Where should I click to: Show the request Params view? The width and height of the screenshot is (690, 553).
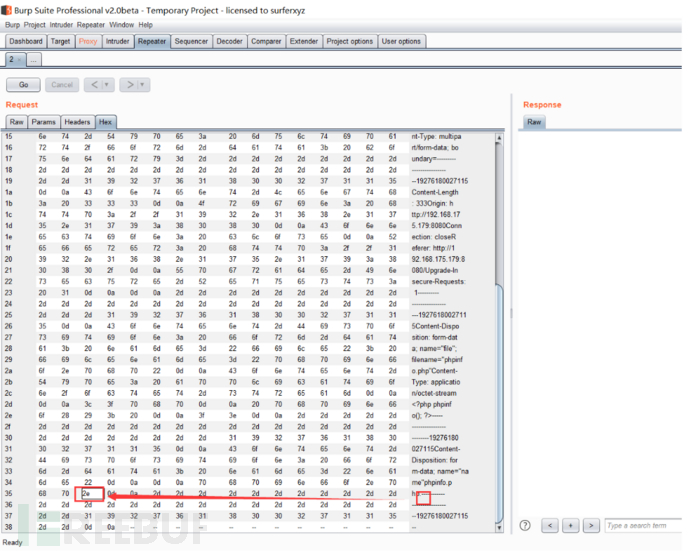click(44, 122)
